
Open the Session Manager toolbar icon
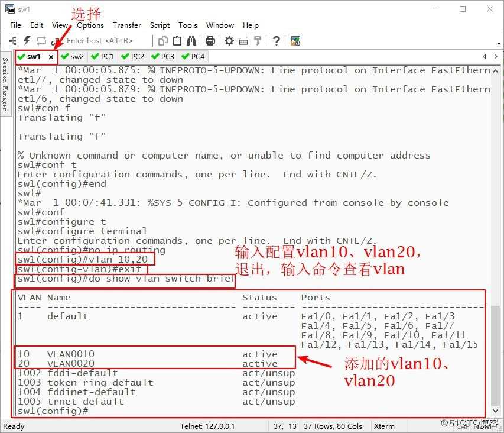(x=13, y=41)
